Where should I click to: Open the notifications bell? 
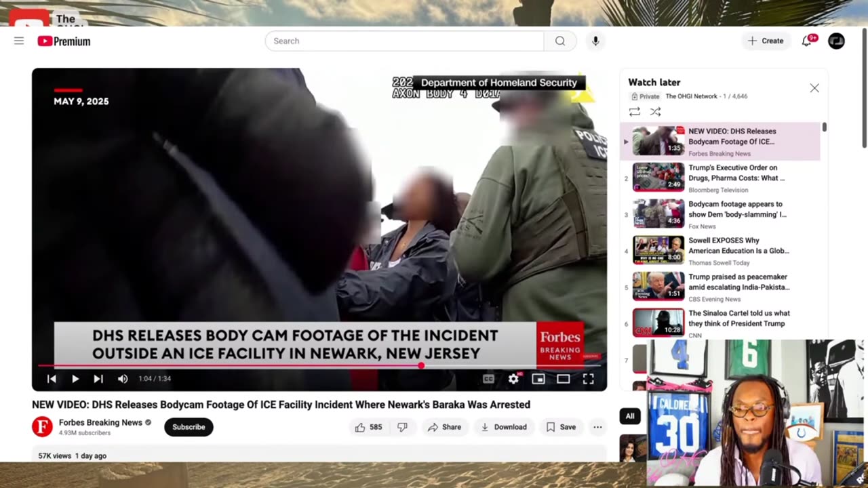coord(806,41)
